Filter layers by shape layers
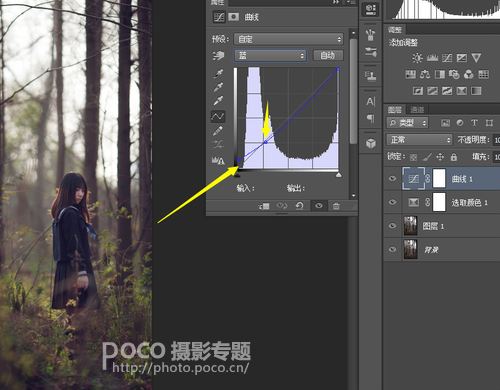The width and height of the screenshot is (500, 390). coord(489,123)
